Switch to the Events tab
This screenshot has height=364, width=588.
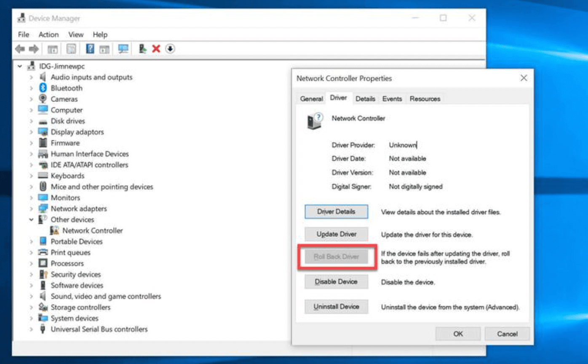(392, 99)
